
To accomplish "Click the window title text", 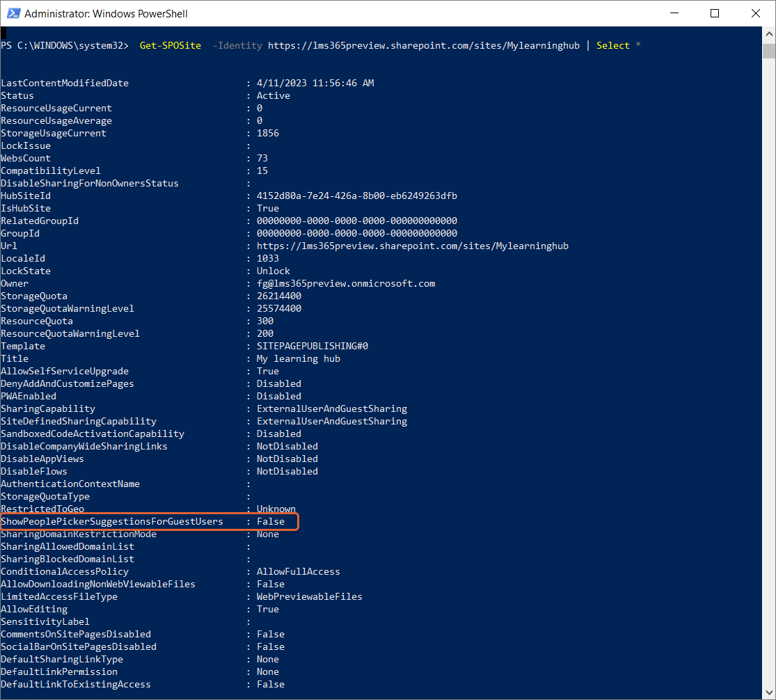I will (106, 13).
